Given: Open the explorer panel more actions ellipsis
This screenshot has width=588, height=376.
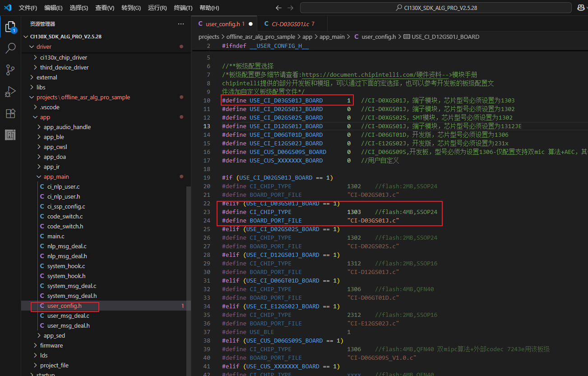Looking at the screenshot, I should pyautogui.click(x=181, y=24).
